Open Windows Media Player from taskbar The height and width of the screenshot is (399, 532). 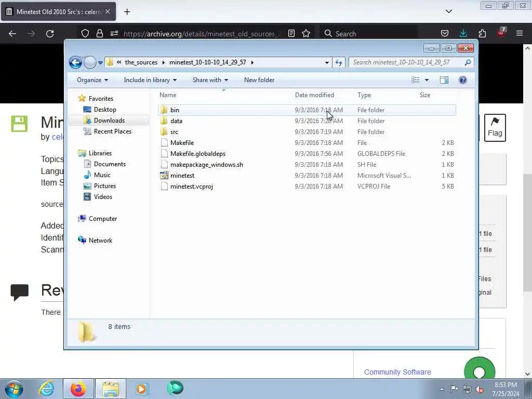(142, 389)
